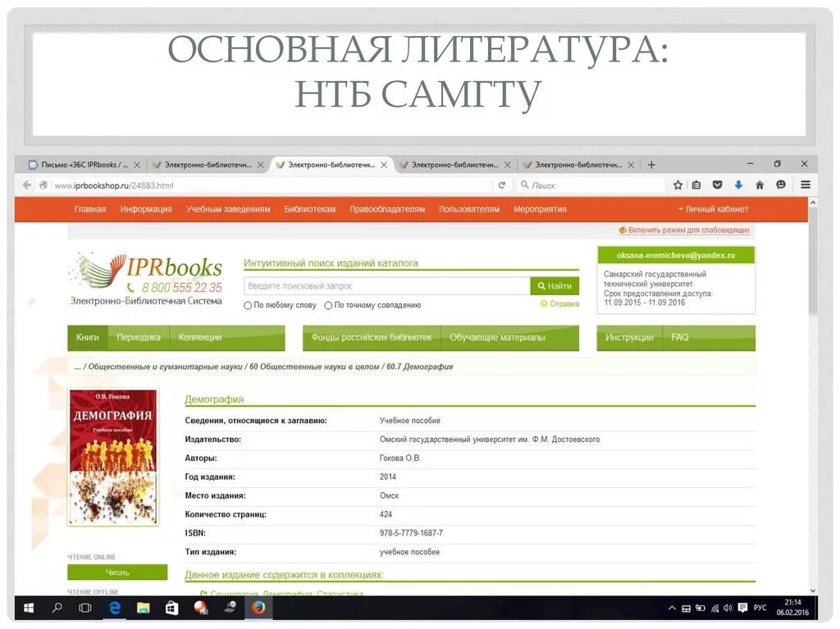This screenshot has height=629, width=840.
Task: Click the site identity globe icon
Action: click(x=43, y=185)
